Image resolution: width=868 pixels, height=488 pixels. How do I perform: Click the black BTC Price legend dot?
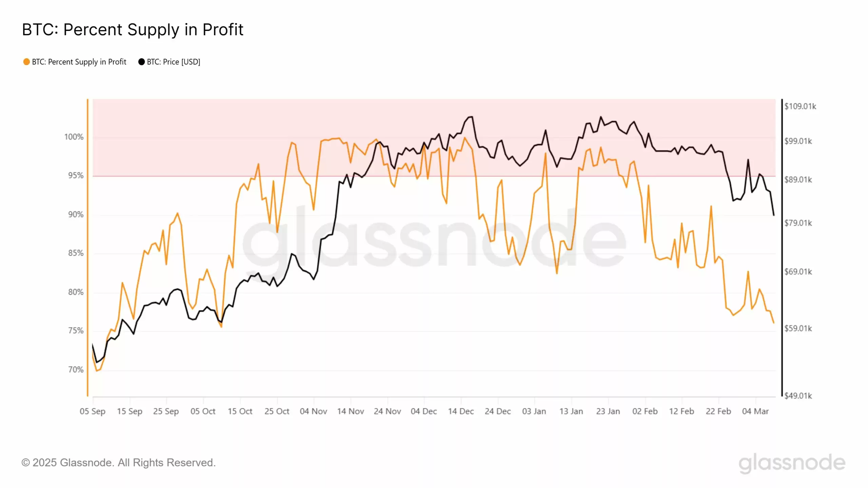pos(141,62)
